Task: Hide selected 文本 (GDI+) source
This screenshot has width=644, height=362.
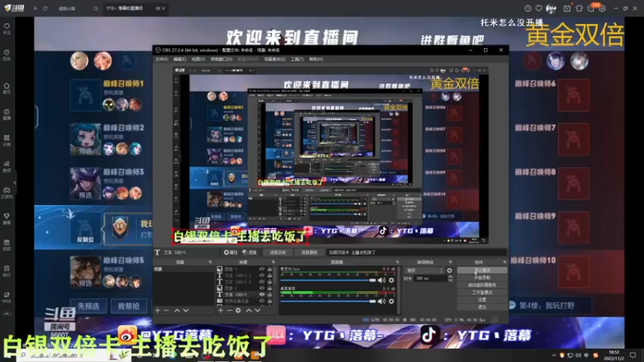Action: [262, 294]
